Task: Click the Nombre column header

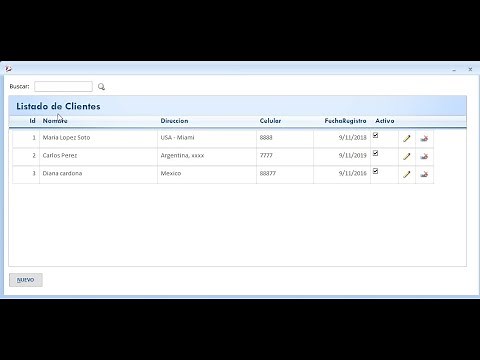Action: tap(55, 121)
